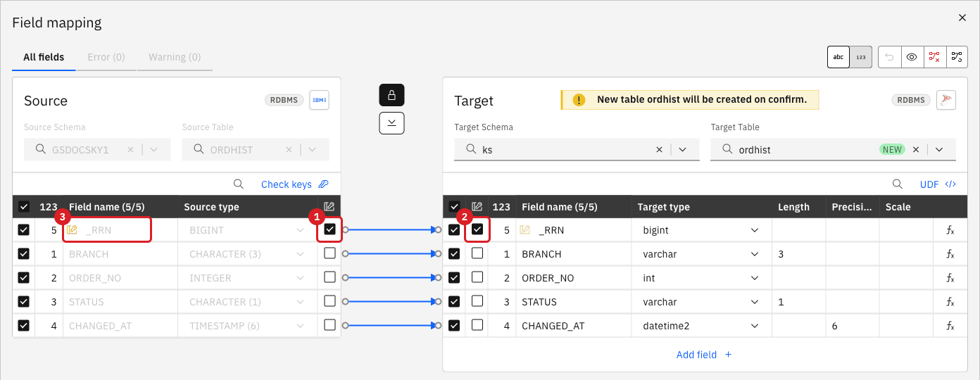Viewport: 980px width, 380px height.
Task: Open the Target Schema dropdown chevron
Action: point(682,150)
